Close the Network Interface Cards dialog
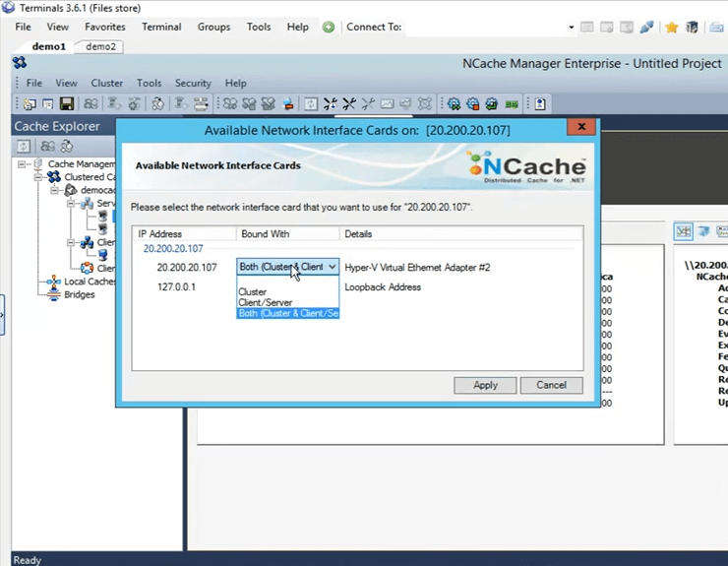Image resolution: width=728 pixels, height=566 pixels. pos(581,127)
